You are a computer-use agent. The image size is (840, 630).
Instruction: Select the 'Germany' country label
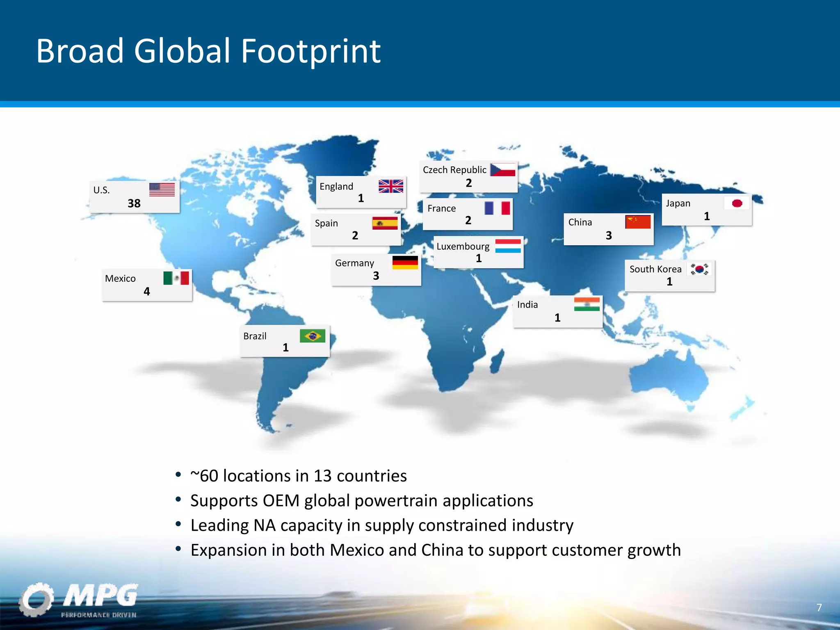click(x=355, y=263)
